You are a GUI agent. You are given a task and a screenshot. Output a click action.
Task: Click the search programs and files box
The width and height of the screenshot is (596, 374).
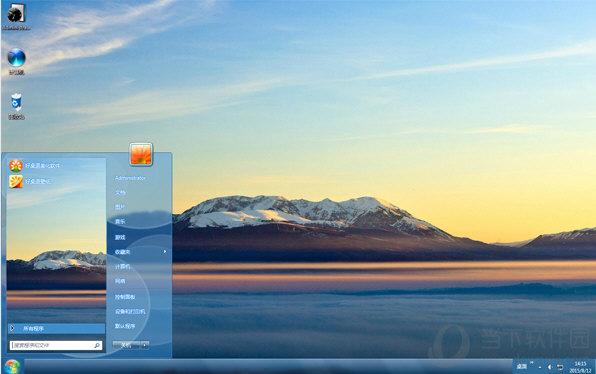tap(56, 345)
